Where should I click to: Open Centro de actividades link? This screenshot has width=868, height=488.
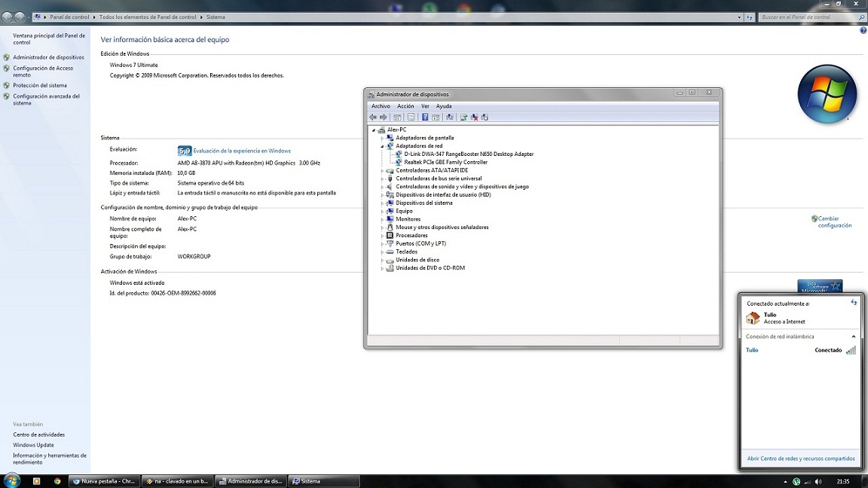coord(38,435)
